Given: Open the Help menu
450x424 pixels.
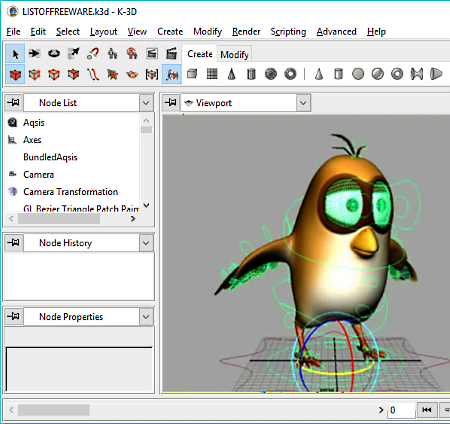Looking at the screenshot, I should pyautogui.click(x=376, y=32).
